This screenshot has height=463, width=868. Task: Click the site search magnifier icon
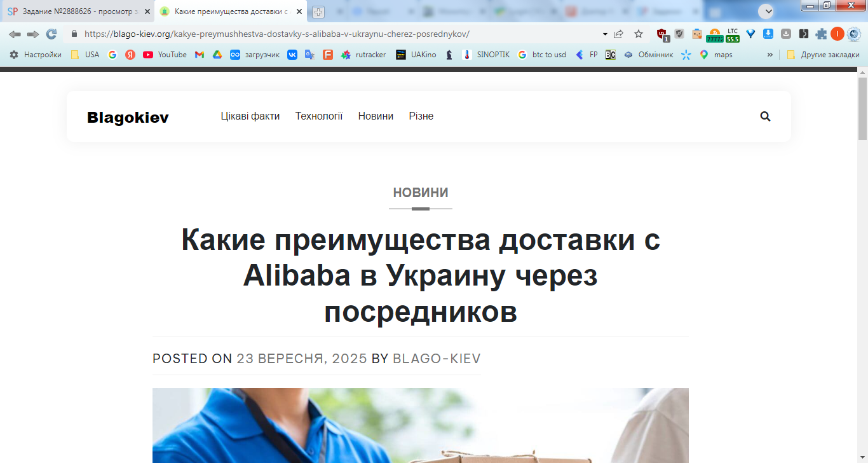click(x=765, y=116)
